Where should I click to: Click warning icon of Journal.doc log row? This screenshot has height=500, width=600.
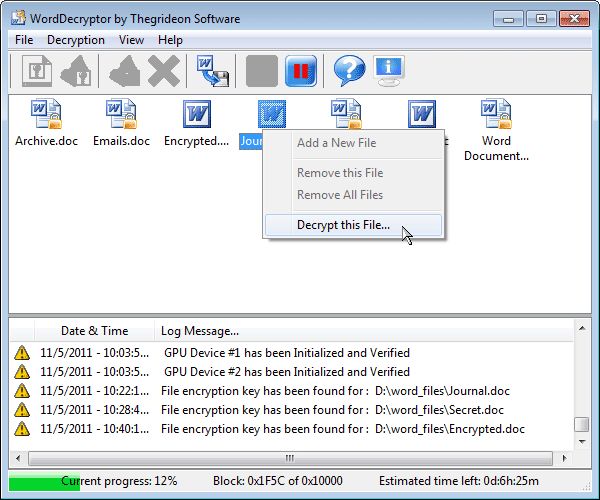tap(22, 391)
